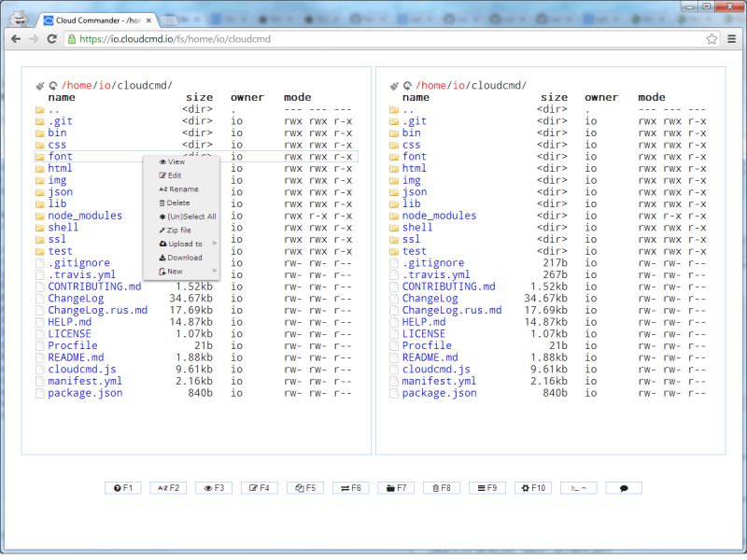Click package.json file icon in right panel
The height and width of the screenshot is (560, 747).
pos(394,393)
